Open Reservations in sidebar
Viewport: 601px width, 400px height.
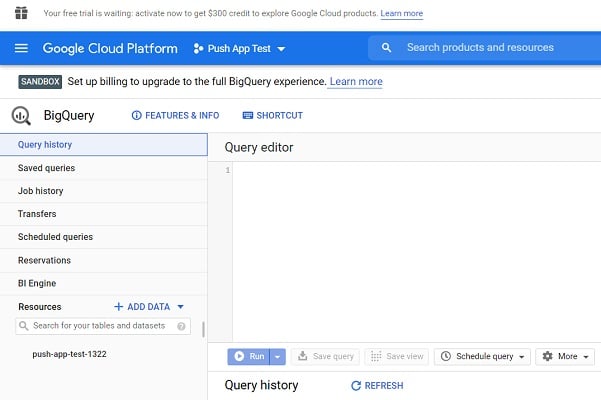[103, 260]
